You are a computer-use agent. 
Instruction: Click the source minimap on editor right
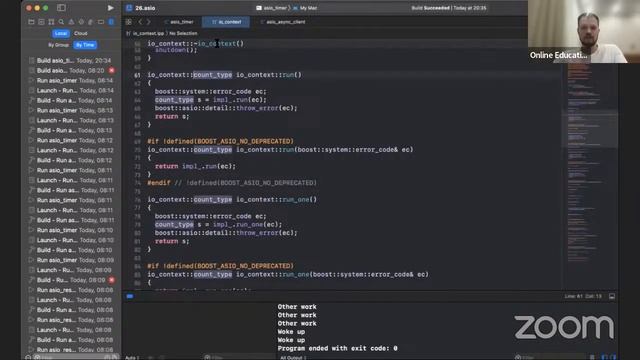590,163
